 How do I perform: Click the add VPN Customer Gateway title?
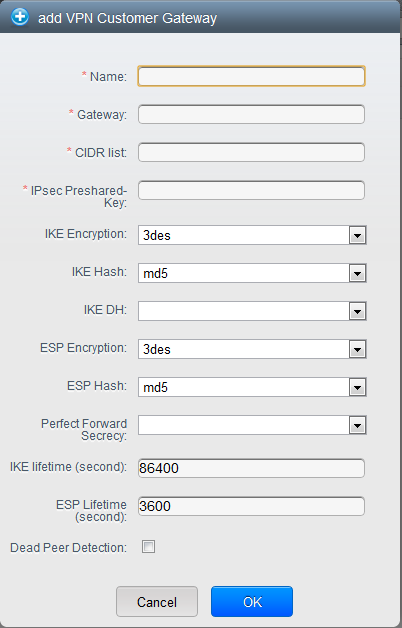point(127,18)
